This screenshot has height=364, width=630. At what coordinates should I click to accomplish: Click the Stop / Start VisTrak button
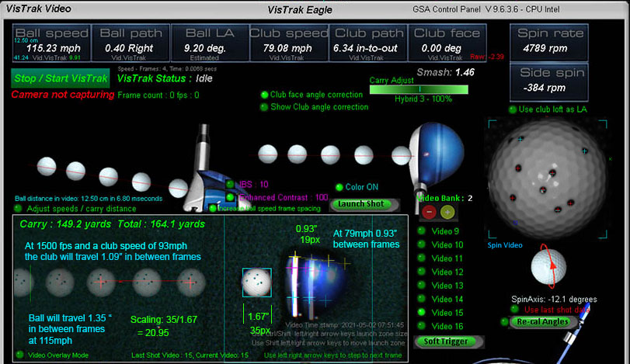[x=61, y=78]
